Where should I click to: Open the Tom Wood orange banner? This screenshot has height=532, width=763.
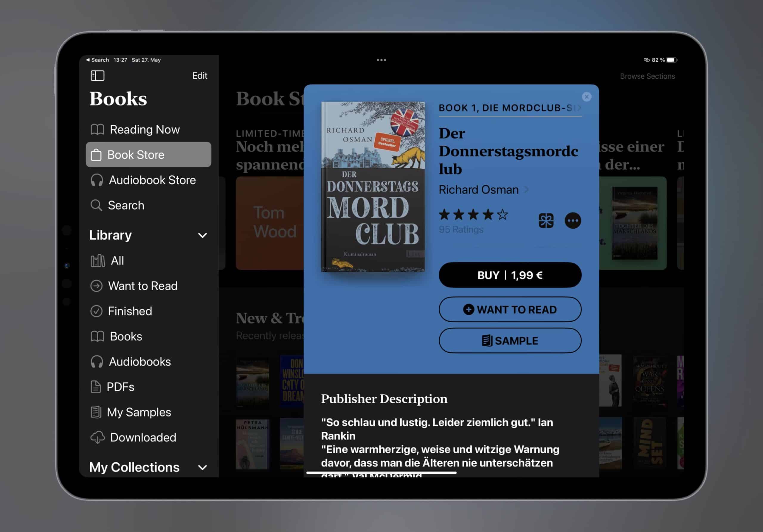point(270,223)
